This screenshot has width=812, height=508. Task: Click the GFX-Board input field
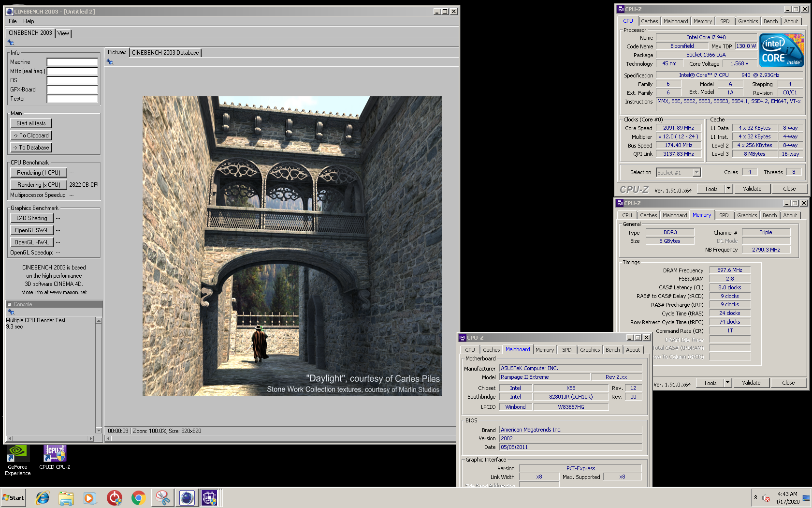[x=72, y=90]
